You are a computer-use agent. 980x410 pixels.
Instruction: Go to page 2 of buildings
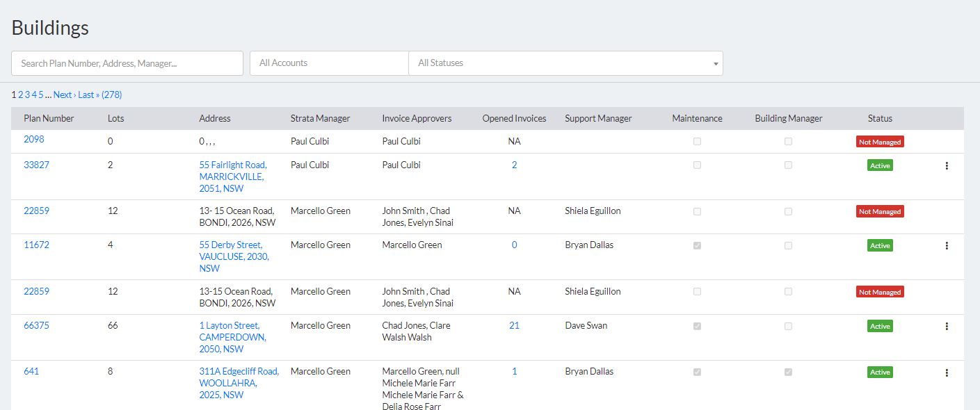point(20,95)
